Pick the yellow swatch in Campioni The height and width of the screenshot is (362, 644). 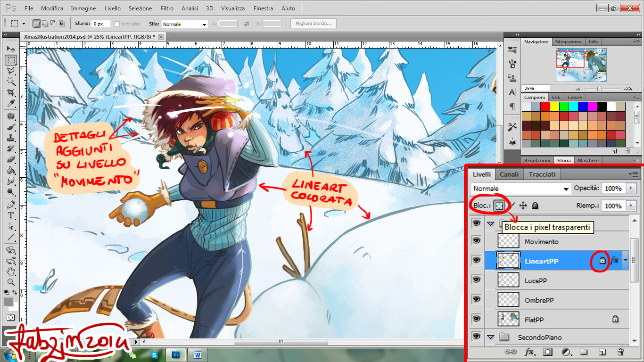(554, 107)
